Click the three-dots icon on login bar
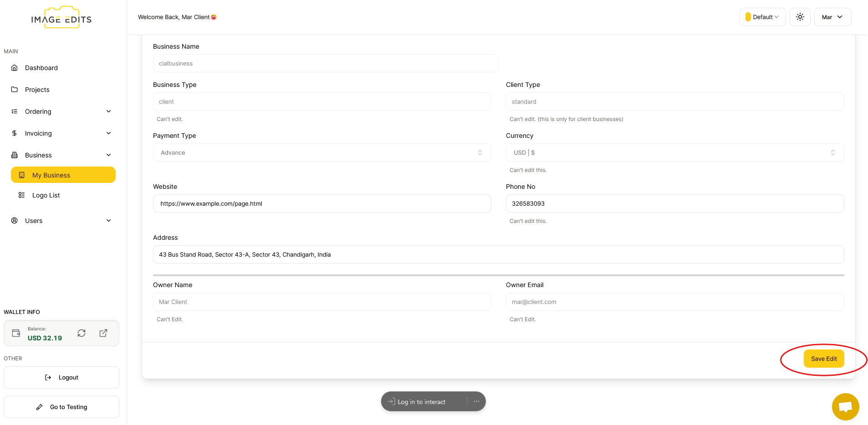The image size is (868, 425). coord(476,401)
